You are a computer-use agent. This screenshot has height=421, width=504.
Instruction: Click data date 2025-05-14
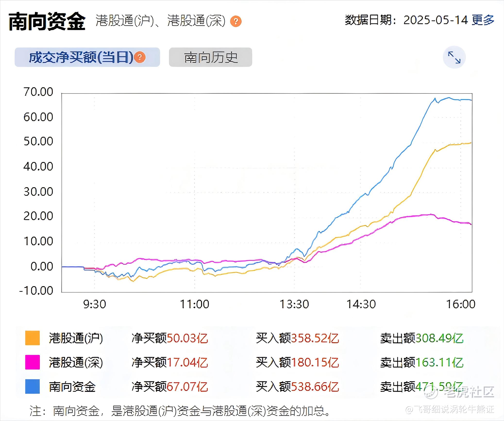point(436,20)
